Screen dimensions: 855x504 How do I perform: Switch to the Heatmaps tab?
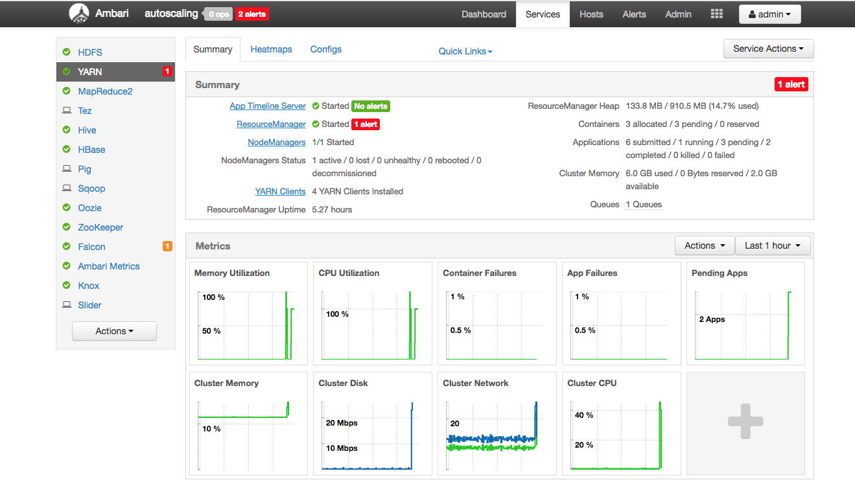[x=271, y=49]
